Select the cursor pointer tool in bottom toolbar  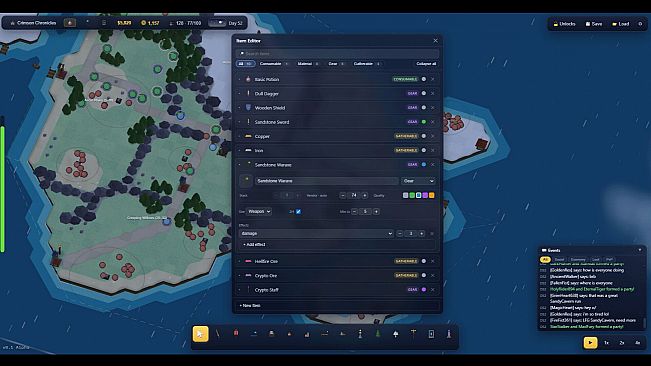click(201, 334)
